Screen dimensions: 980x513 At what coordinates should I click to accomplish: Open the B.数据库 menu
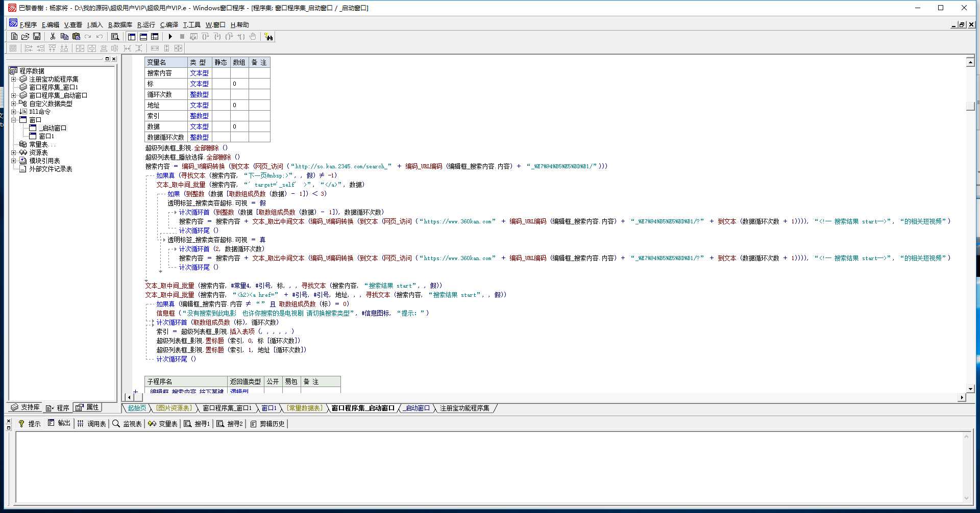[x=120, y=24]
